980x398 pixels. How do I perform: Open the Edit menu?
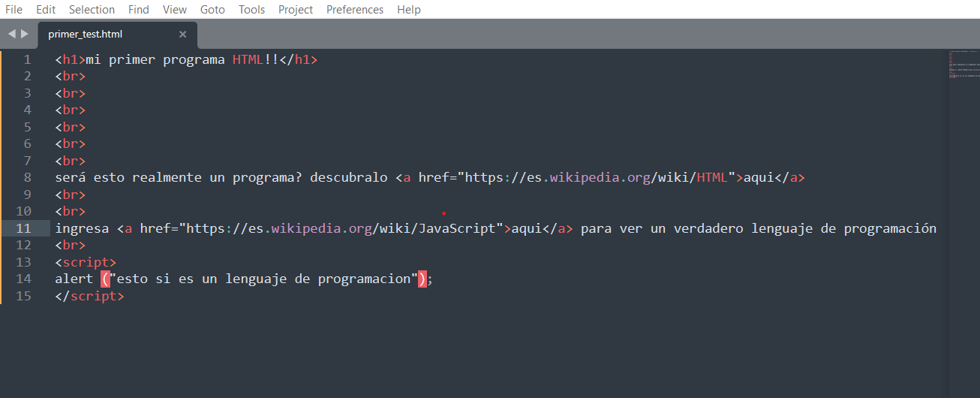(x=46, y=10)
